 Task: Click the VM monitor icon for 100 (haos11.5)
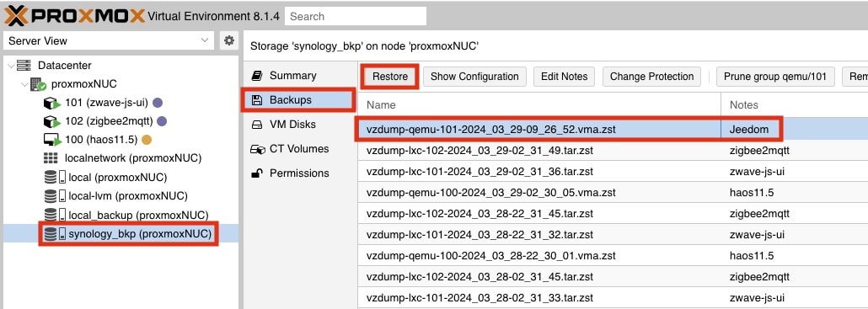coord(51,140)
